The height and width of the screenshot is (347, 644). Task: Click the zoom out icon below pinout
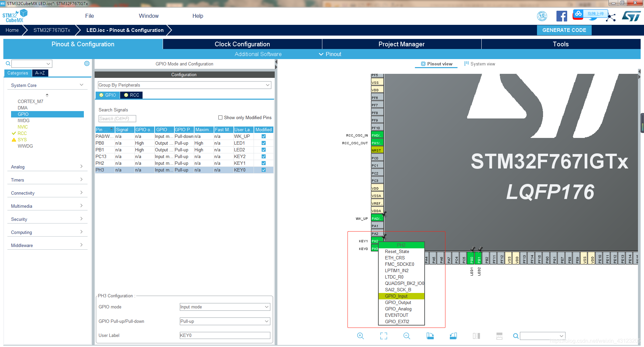pos(407,336)
